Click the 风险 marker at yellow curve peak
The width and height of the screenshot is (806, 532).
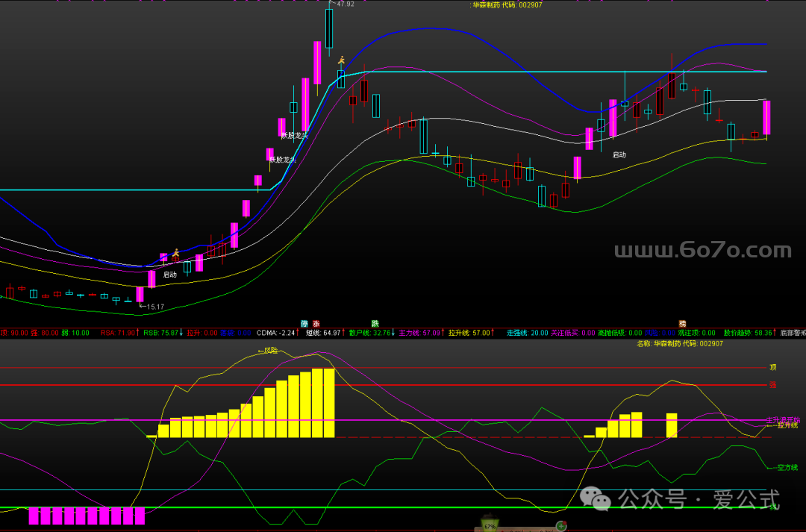pyautogui.click(x=267, y=350)
